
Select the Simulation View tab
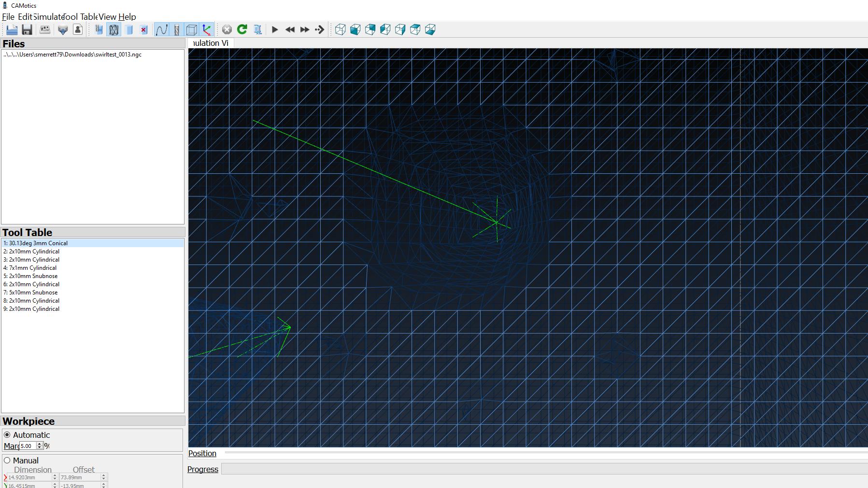tap(211, 43)
